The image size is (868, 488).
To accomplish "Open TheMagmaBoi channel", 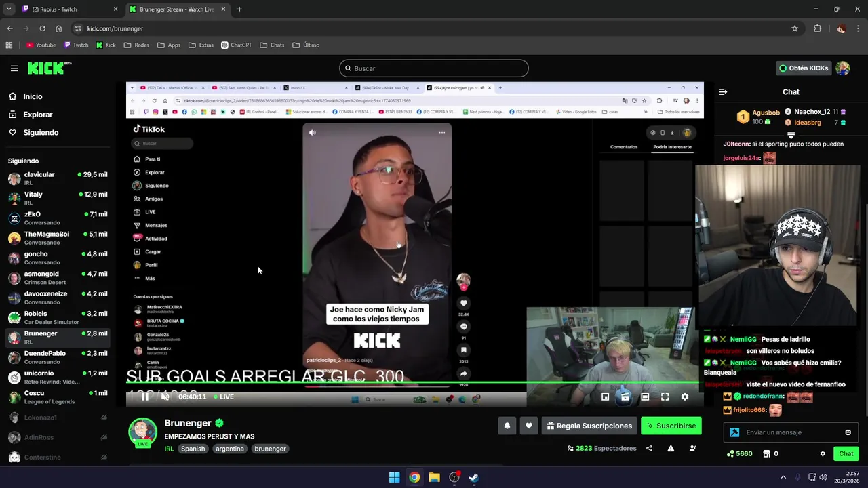I will [58, 238].
